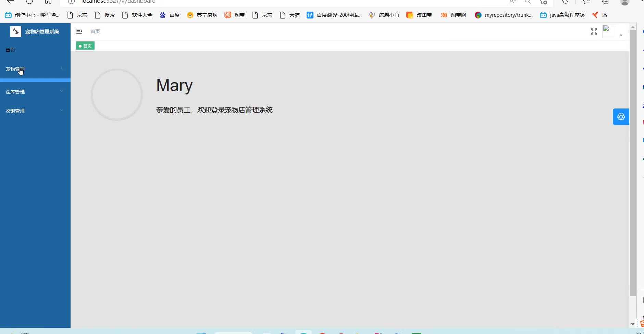Click the page scrollbar down arrow
The width and height of the screenshot is (644, 334).
pos(633,324)
